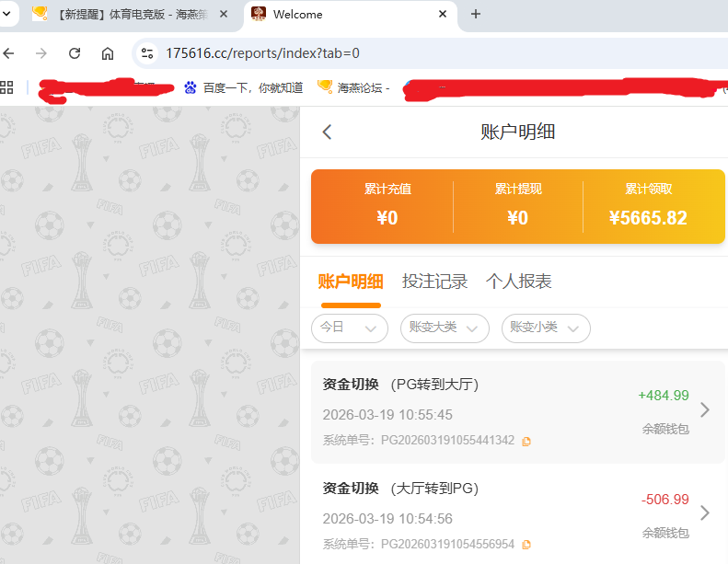728x564 pixels.
Task: Open a new browser tab
Action: pyautogui.click(x=476, y=14)
